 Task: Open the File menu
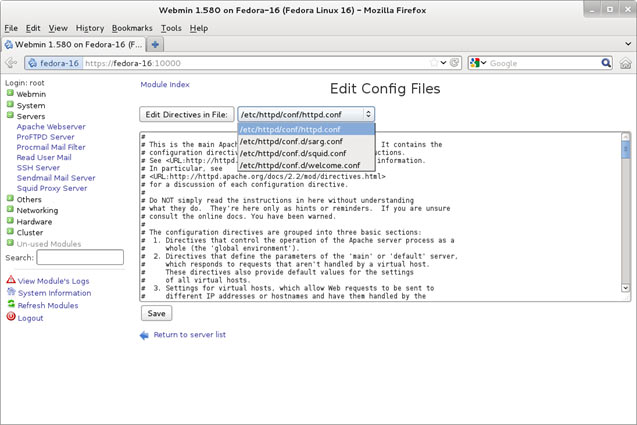(11, 28)
